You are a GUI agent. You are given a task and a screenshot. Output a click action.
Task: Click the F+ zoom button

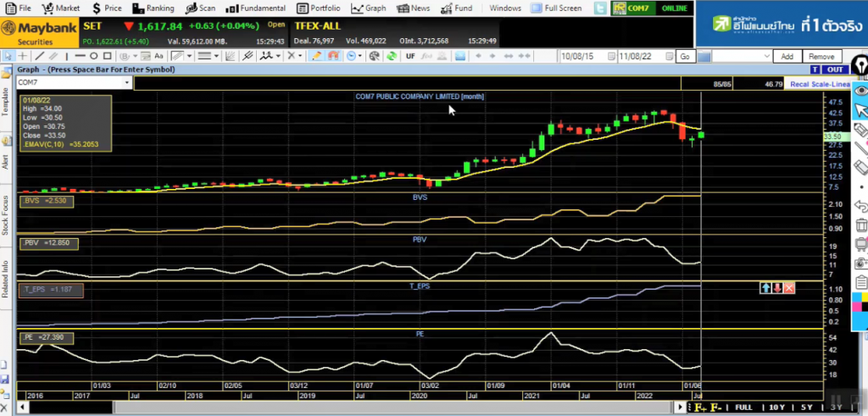click(x=700, y=408)
